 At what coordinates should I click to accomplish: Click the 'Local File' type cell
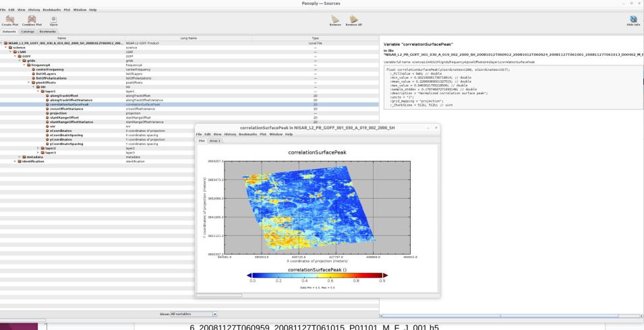pos(316,43)
